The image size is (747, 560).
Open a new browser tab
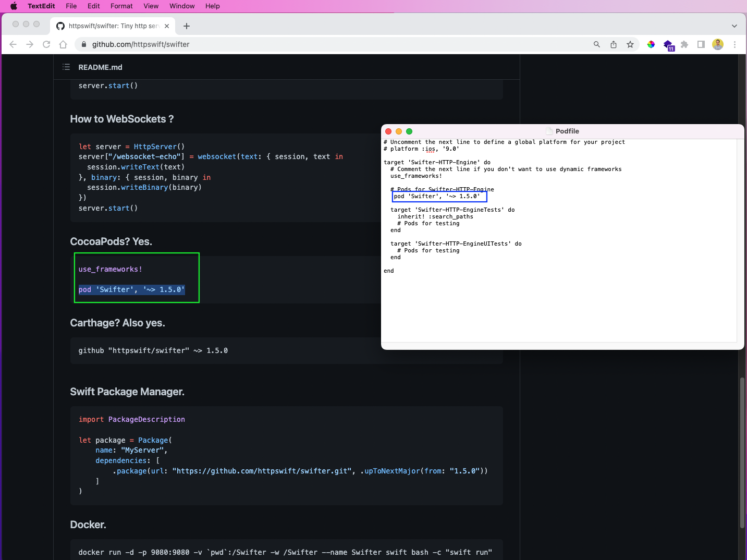[187, 26]
